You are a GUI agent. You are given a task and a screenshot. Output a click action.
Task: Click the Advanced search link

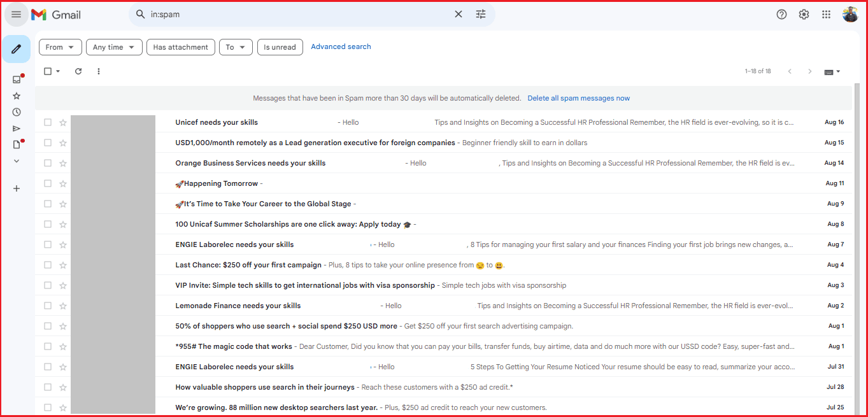pos(341,46)
